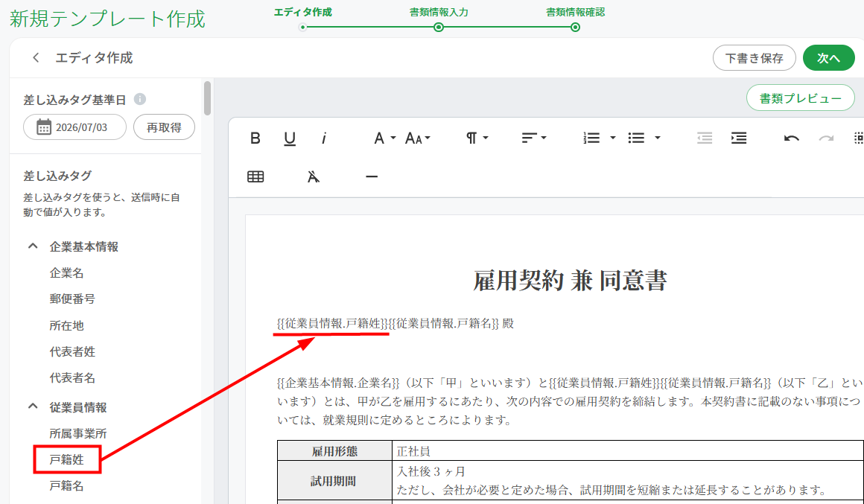Viewport: 864px width, 504px height.
Task: Clear text formatting
Action: tap(313, 177)
